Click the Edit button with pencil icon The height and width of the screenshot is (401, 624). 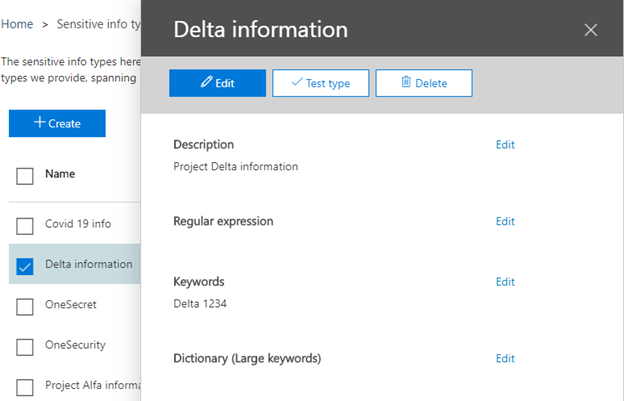click(x=217, y=83)
